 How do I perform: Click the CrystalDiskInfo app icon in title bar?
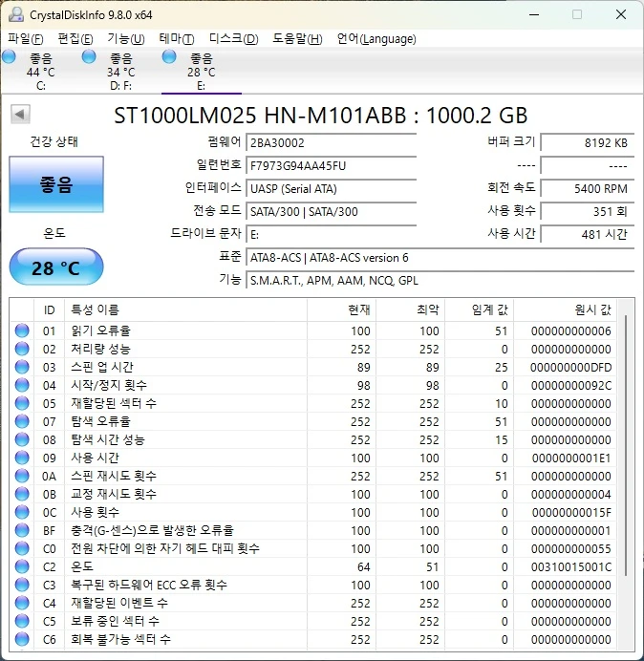(15, 14)
